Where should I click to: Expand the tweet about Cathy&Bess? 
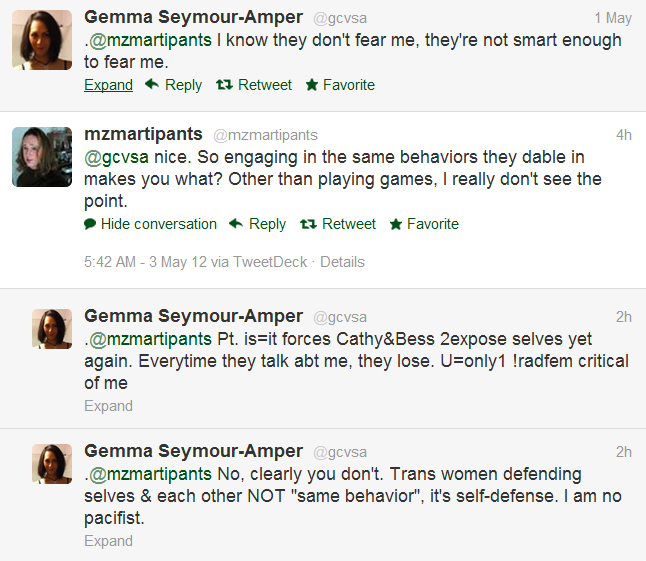click(108, 406)
